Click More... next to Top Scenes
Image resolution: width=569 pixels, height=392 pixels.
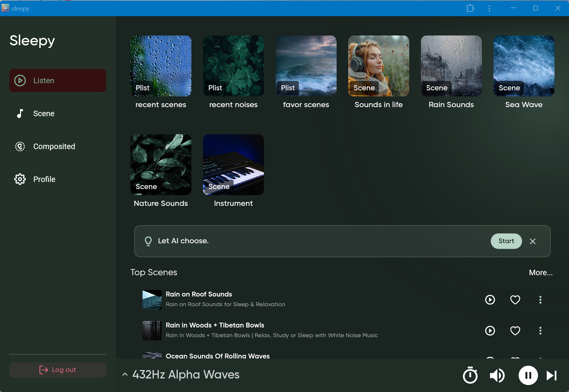[541, 273]
